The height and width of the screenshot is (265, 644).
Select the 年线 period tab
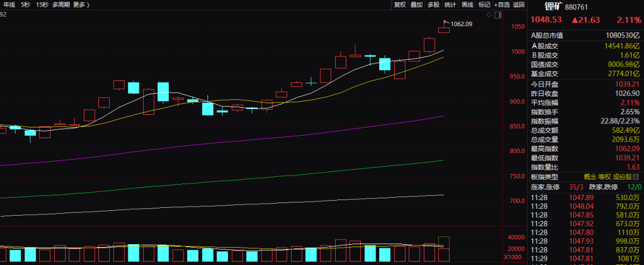[9, 5]
